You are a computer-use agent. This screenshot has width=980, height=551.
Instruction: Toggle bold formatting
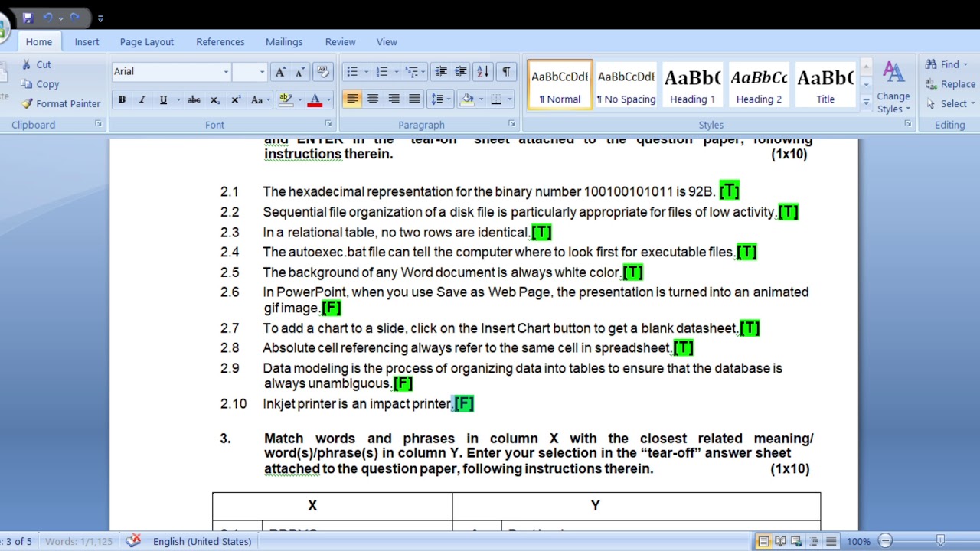[x=122, y=100]
